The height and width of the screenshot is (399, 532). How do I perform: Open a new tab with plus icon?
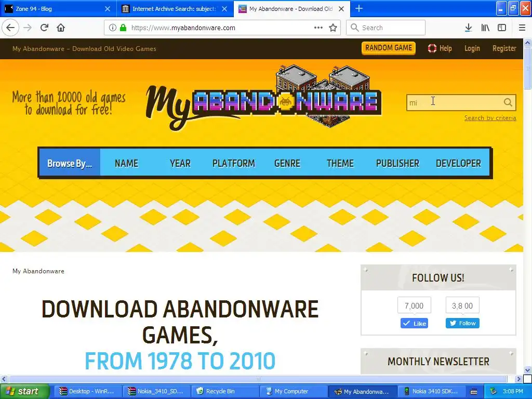tap(359, 8)
